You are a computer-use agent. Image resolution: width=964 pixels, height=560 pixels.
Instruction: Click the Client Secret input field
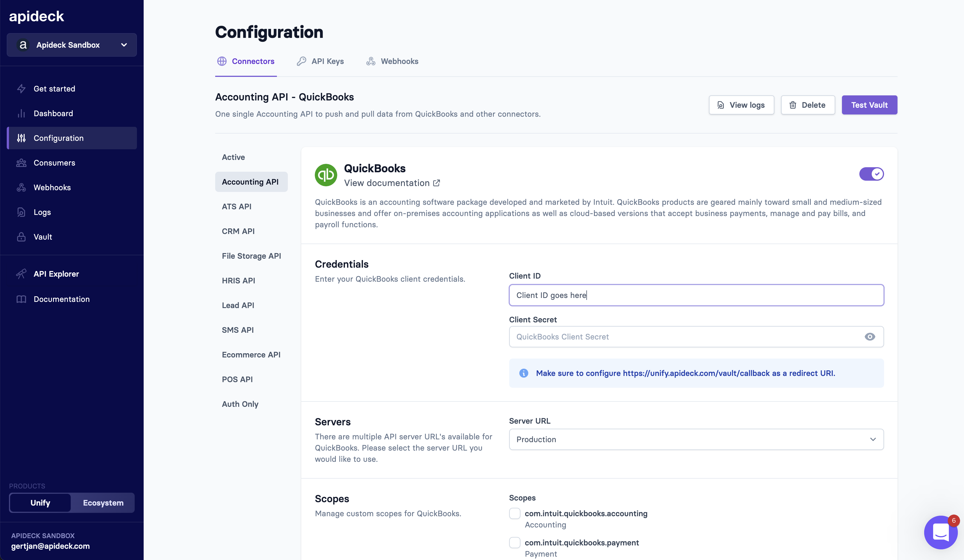[x=696, y=337]
